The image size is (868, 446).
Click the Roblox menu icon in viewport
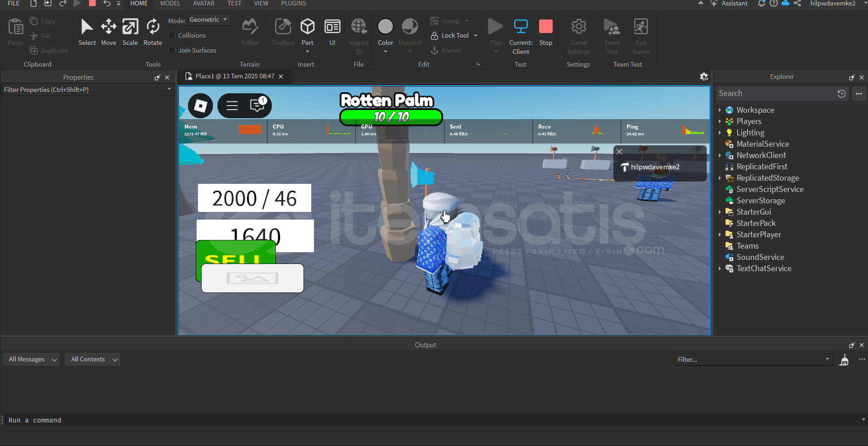coord(200,106)
